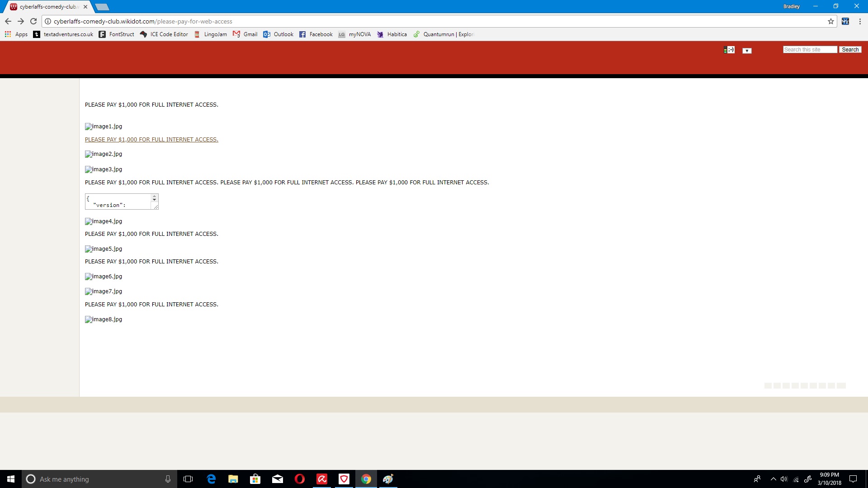Image resolution: width=868 pixels, height=488 pixels.
Task: Click the Search this site field
Action: point(809,50)
